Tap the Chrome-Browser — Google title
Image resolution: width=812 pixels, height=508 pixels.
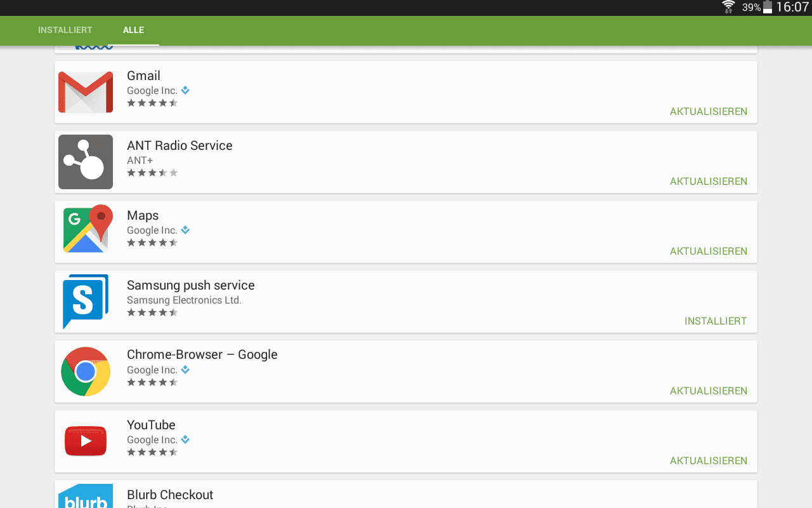point(202,355)
